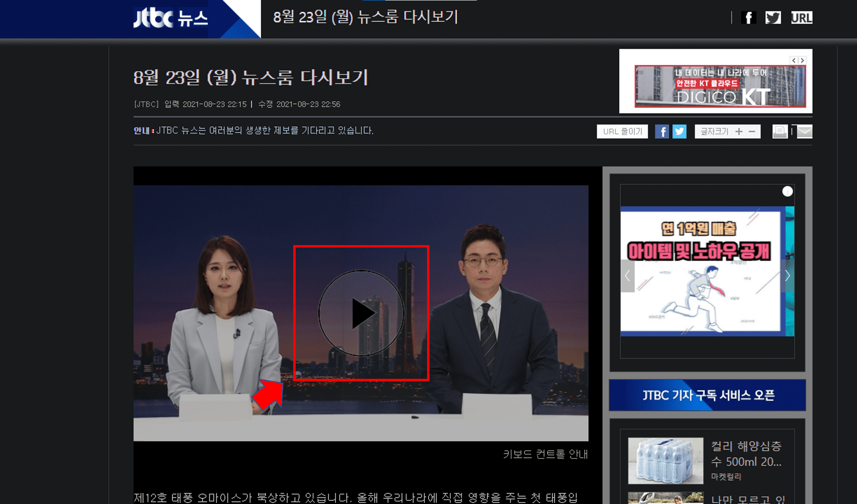This screenshot has height=504, width=857.
Task: Go to previous ad with left arrow in KT banner
Action: [794, 61]
